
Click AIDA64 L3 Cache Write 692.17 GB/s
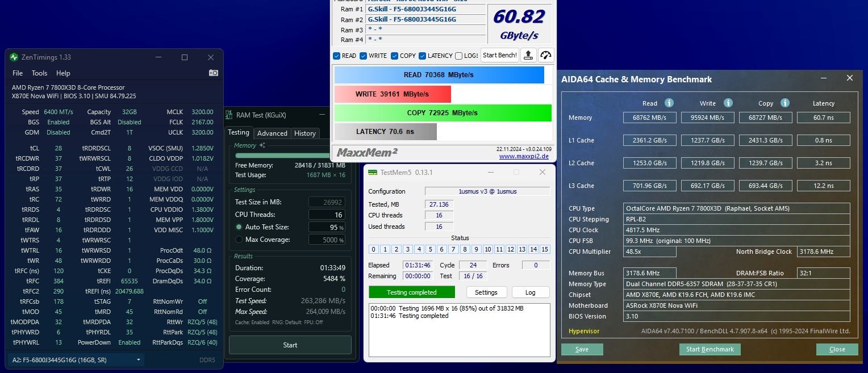708,186
